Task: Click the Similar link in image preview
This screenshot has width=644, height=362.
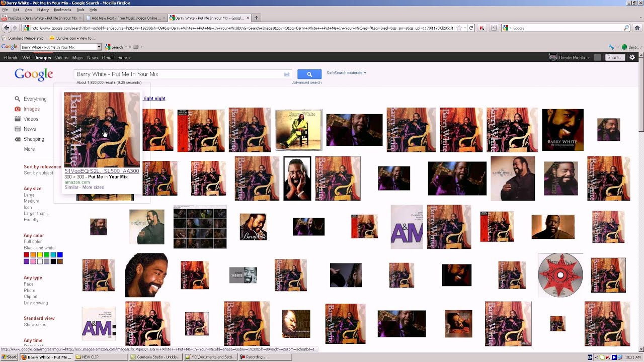Action: [x=71, y=188]
